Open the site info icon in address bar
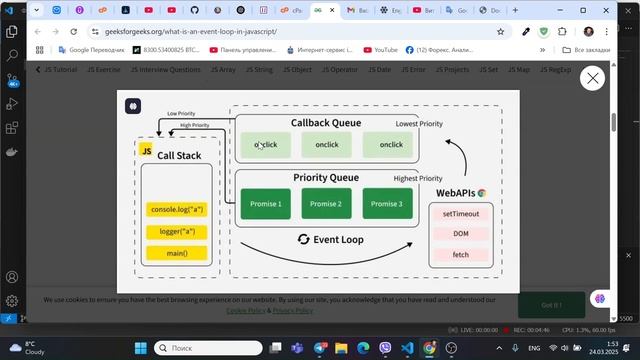640x360 pixels. pyautogui.click(x=95, y=31)
